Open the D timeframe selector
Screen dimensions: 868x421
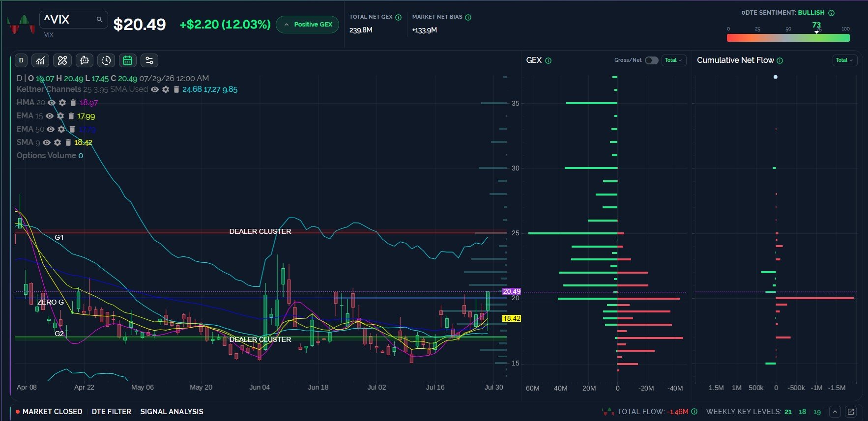pos(21,60)
